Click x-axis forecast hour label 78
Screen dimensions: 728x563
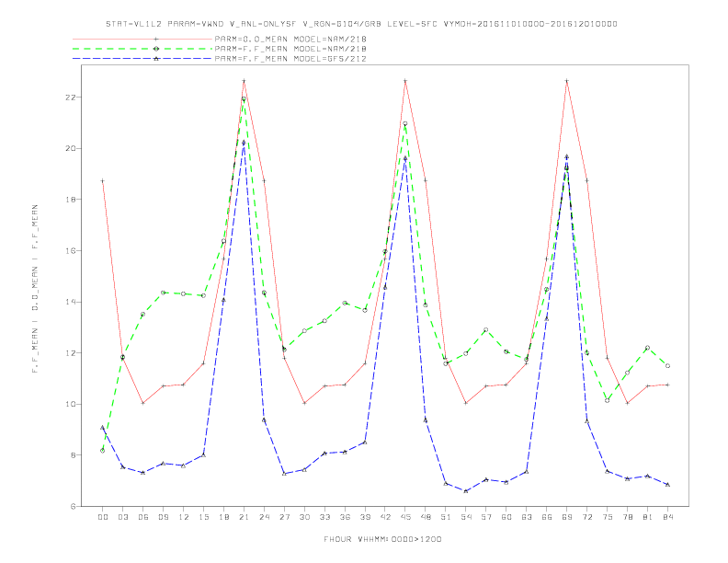(627, 517)
